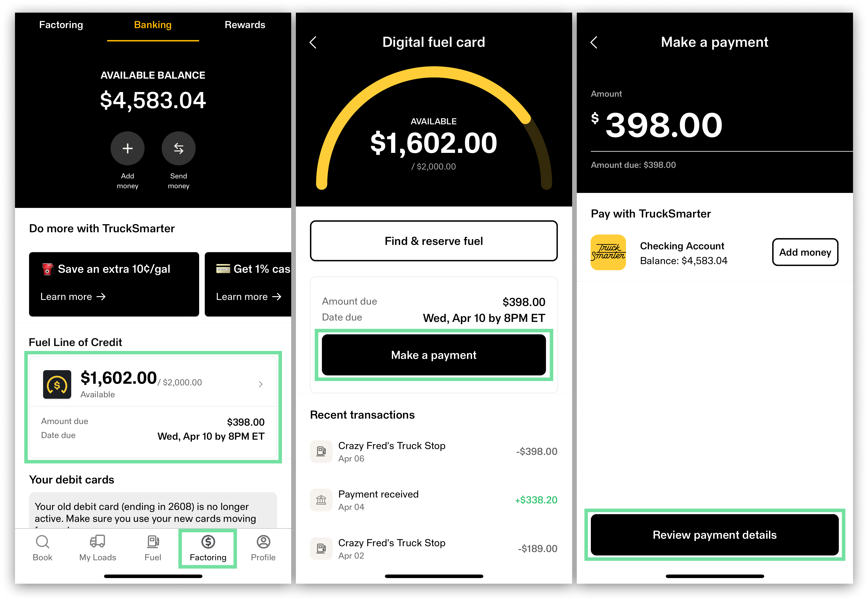Open Crazy Fred's Truck Stop -$398.00 transaction
The width and height of the screenshot is (868, 601).
point(434,451)
